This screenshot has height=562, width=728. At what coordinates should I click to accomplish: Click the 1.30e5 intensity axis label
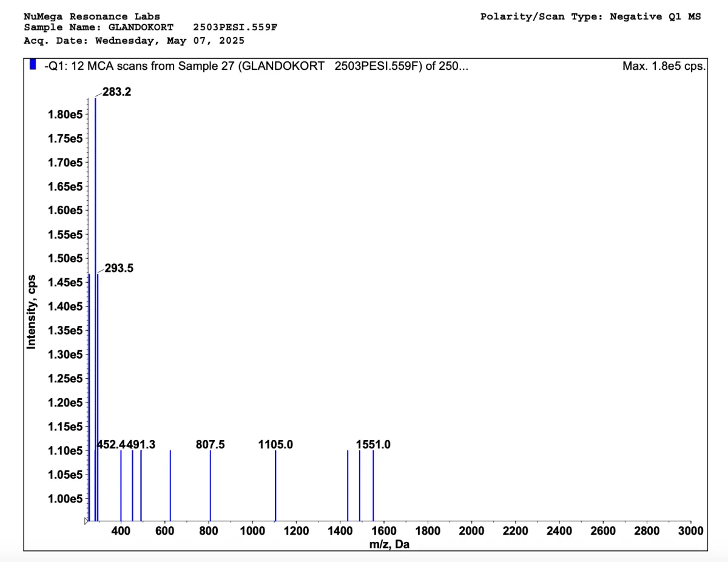[66, 354]
